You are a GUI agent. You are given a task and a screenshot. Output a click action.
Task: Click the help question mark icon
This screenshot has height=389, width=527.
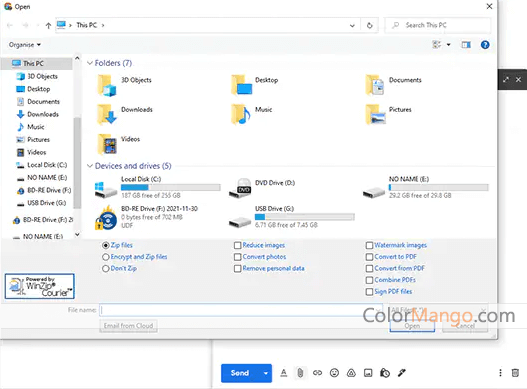point(485,45)
